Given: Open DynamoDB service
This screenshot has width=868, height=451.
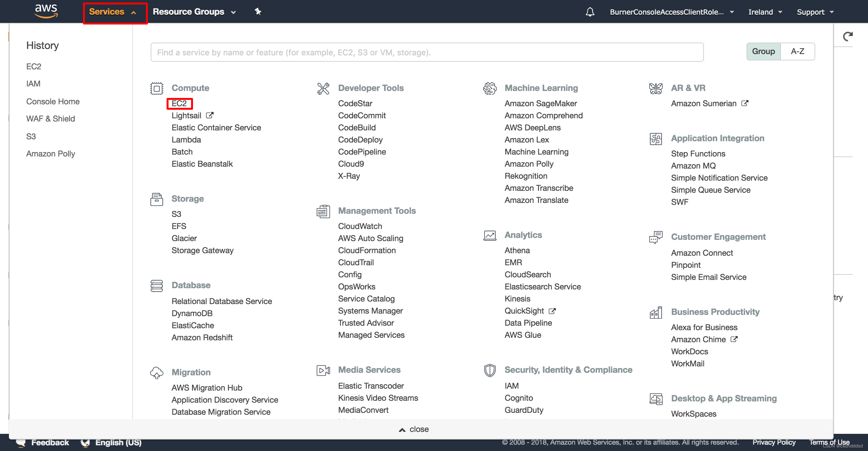Looking at the screenshot, I should (192, 313).
